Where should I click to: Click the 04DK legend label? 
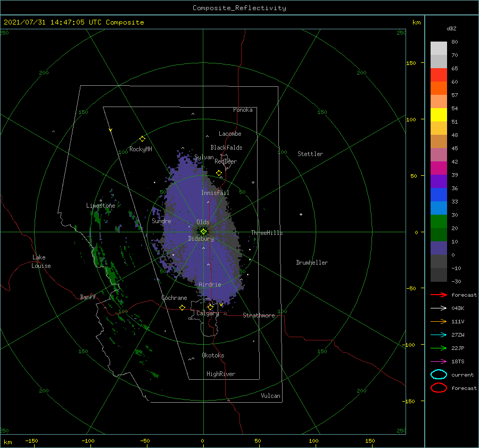[458, 308]
